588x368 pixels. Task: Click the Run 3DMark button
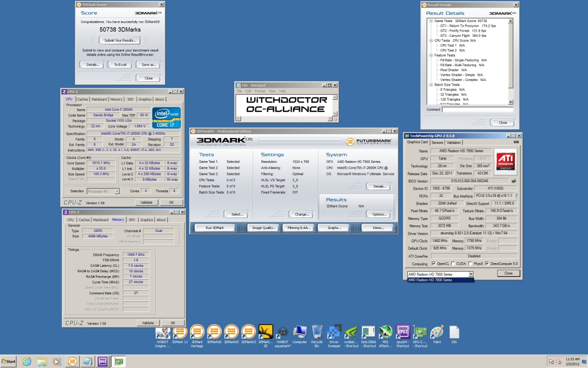(215, 228)
